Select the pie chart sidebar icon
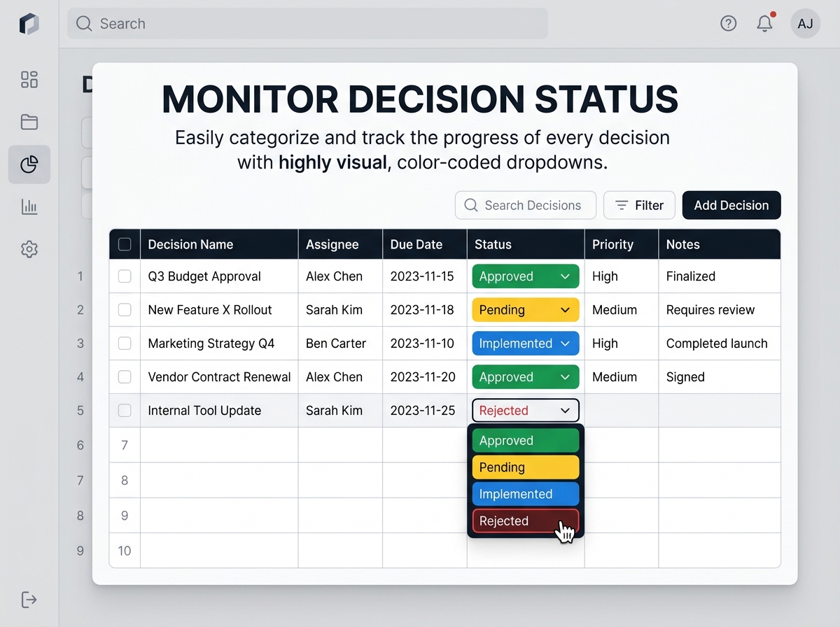This screenshot has width=840, height=627. point(29,164)
